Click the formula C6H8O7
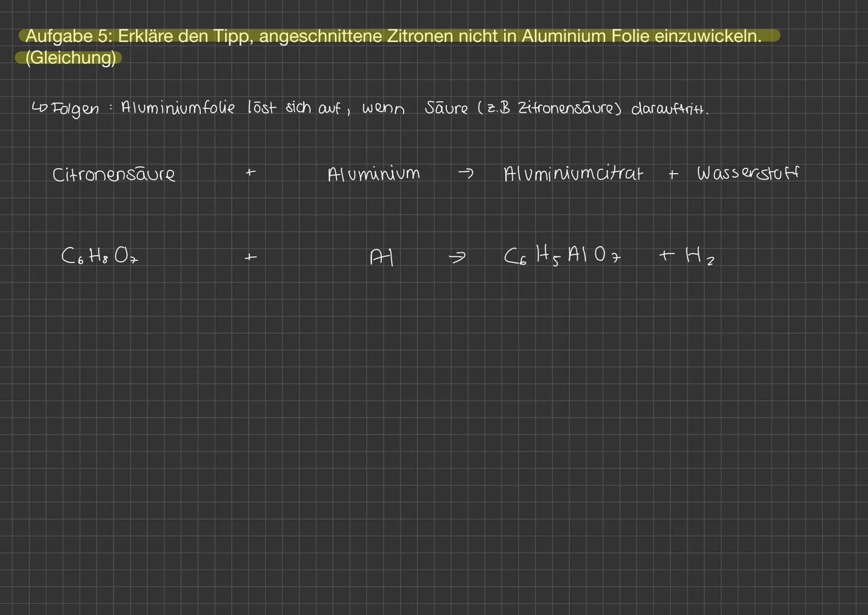This screenshot has height=615, width=868. click(100, 256)
